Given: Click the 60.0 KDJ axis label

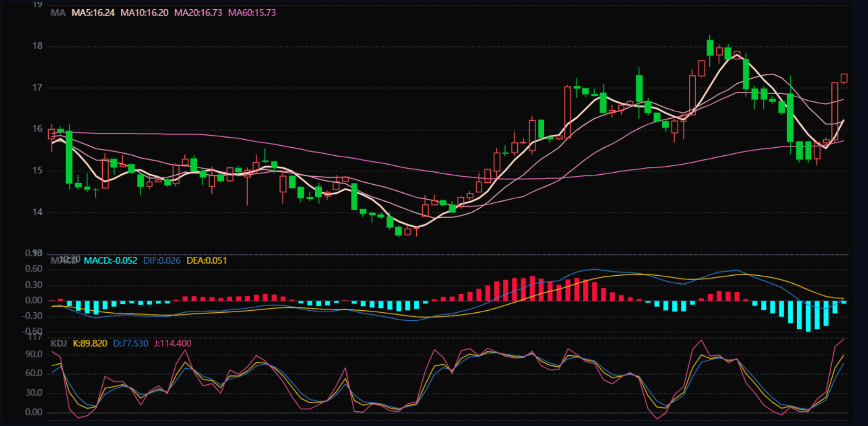Looking at the screenshot, I should pos(34,373).
